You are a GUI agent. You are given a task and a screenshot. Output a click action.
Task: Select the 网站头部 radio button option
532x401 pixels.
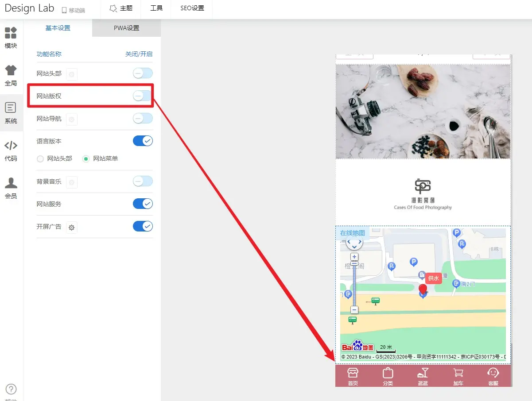[40, 158]
